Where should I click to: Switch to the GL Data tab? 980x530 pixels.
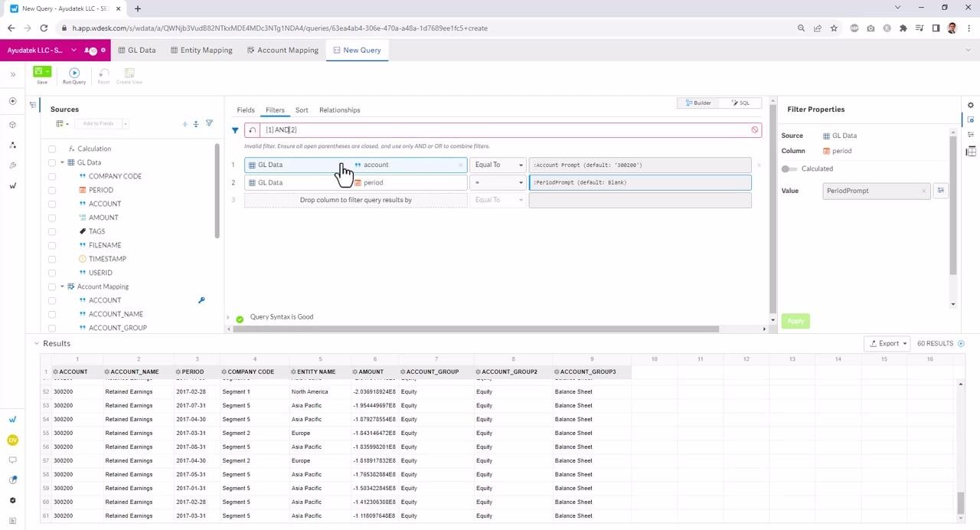pos(137,50)
